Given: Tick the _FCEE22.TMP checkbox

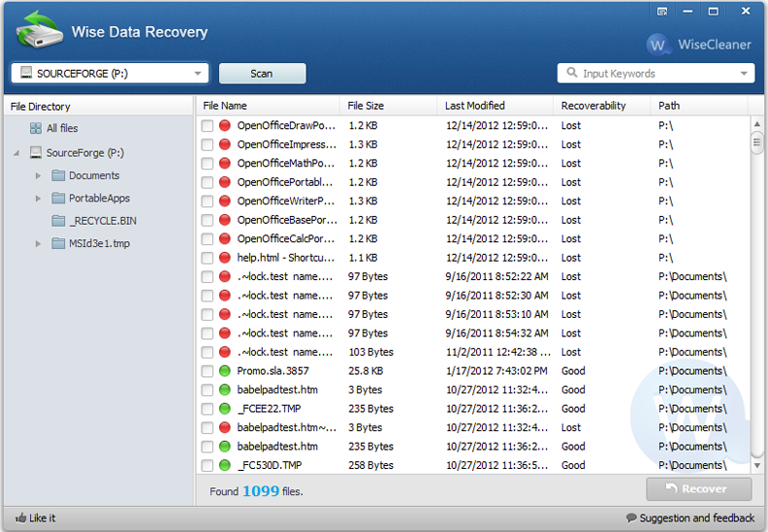Looking at the screenshot, I should [x=208, y=409].
